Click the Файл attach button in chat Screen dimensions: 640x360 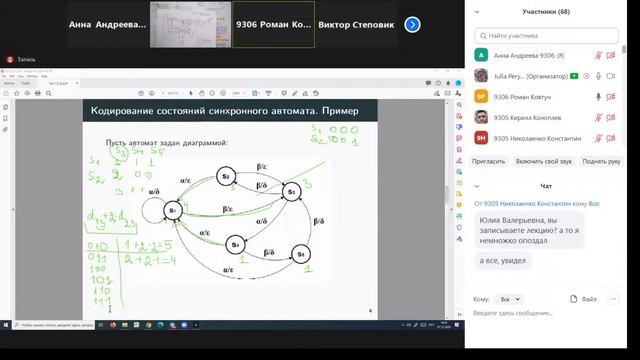(x=583, y=299)
